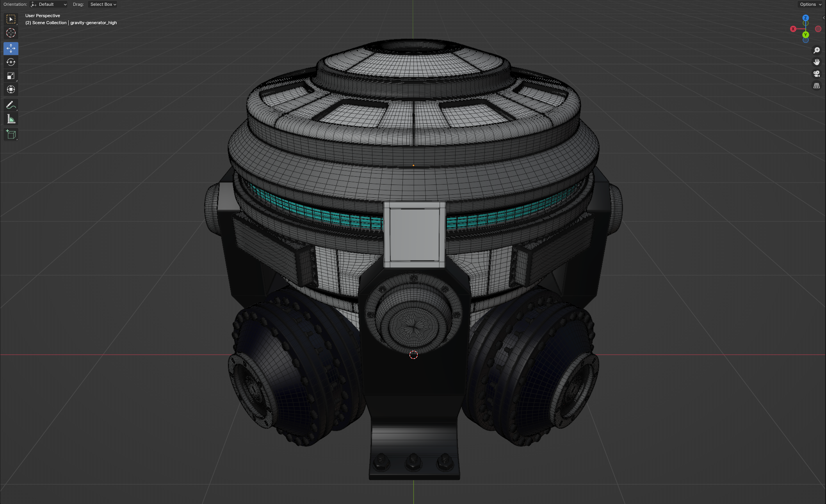Select the Rotate tool
This screenshot has height=504, width=826.
coord(11,62)
